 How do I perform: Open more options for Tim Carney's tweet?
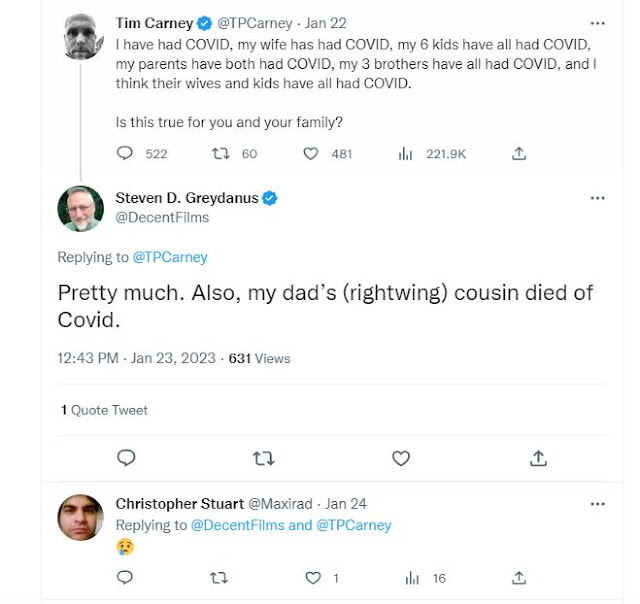597,23
